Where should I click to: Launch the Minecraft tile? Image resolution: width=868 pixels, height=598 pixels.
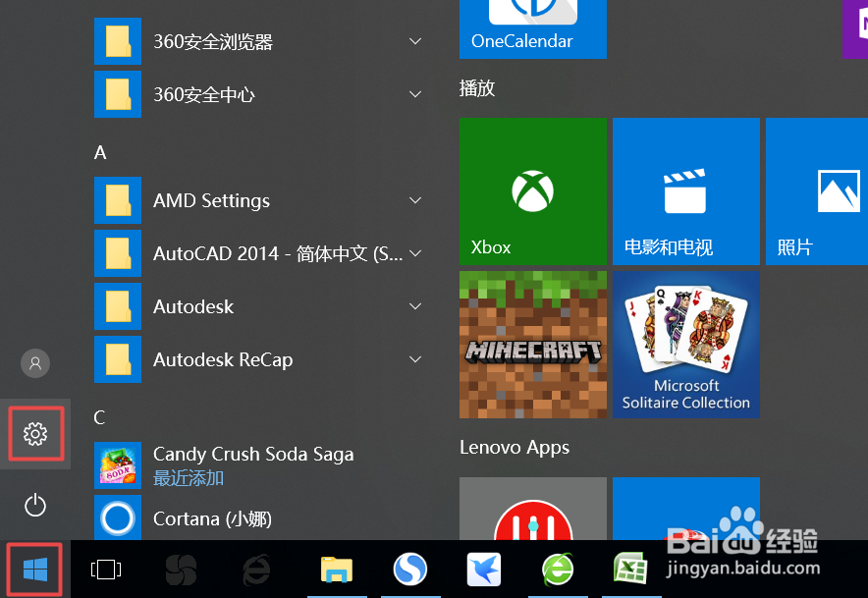[533, 345]
